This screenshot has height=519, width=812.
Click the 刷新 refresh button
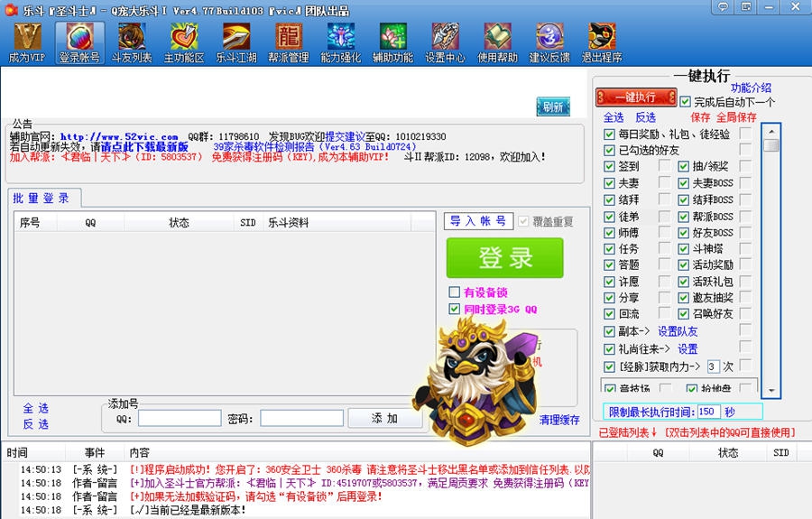(553, 107)
